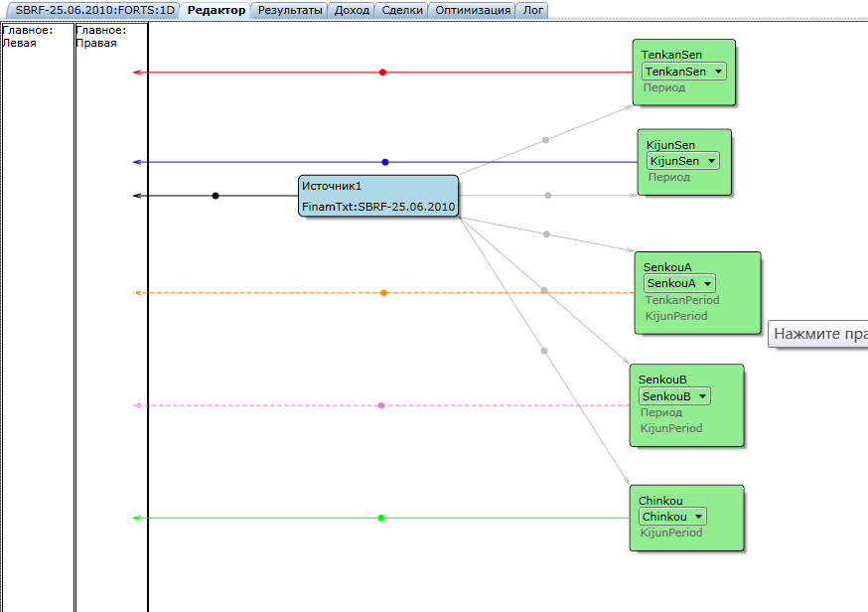Open the TenkanSen dropdown

click(x=683, y=72)
